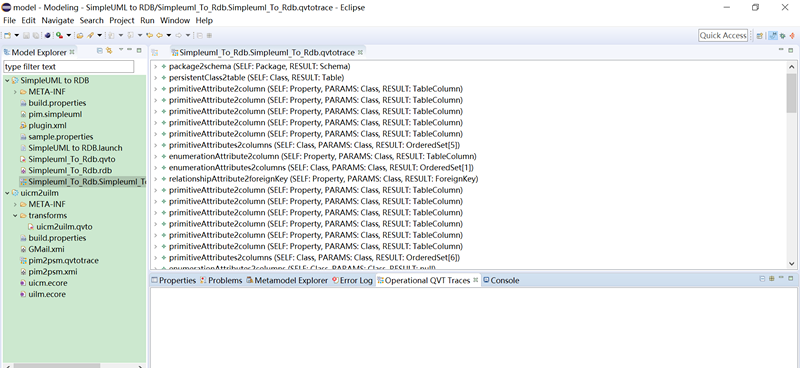Click the dark sphere toolbar icon

coord(47,35)
